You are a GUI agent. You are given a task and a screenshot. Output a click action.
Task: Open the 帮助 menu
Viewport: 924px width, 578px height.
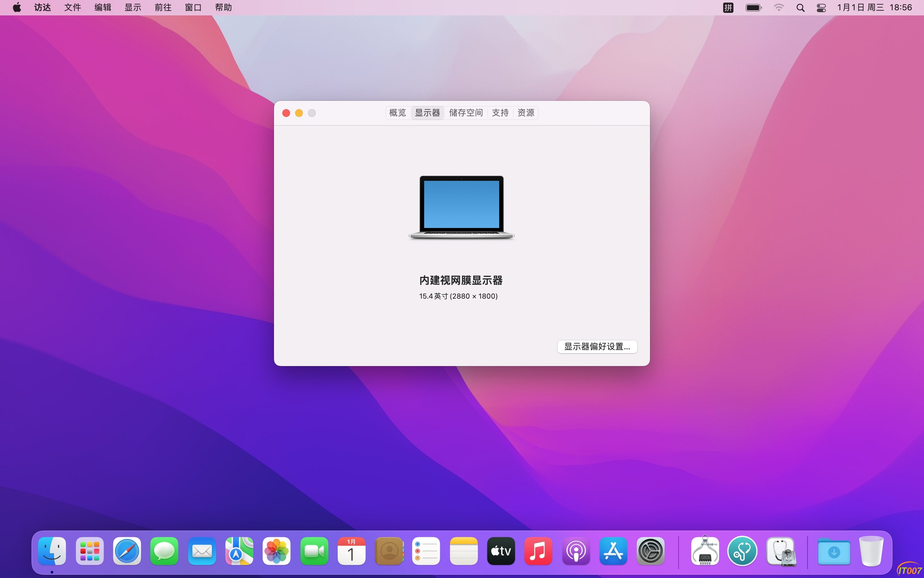tap(223, 7)
